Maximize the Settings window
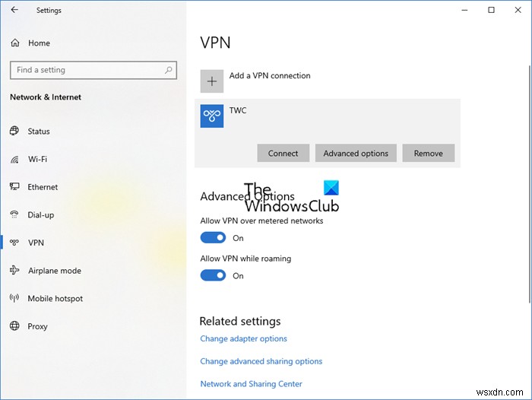The width and height of the screenshot is (532, 400). point(491,10)
